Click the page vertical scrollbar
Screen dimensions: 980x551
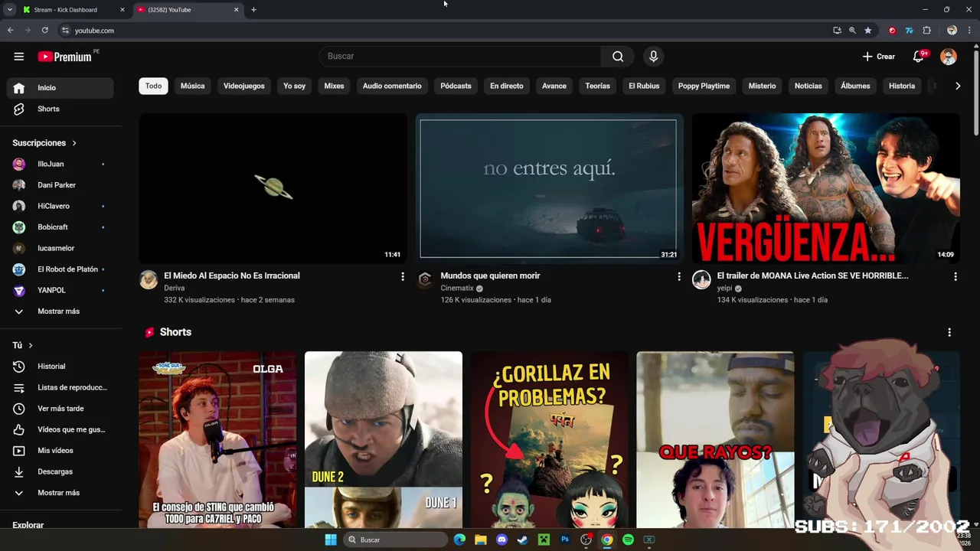coord(975,92)
